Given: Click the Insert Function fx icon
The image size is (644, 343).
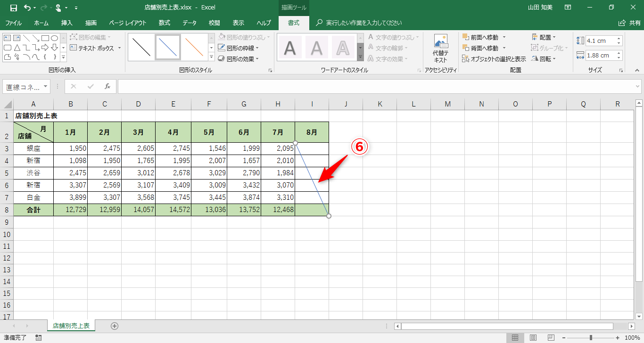Looking at the screenshot, I should [107, 87].
